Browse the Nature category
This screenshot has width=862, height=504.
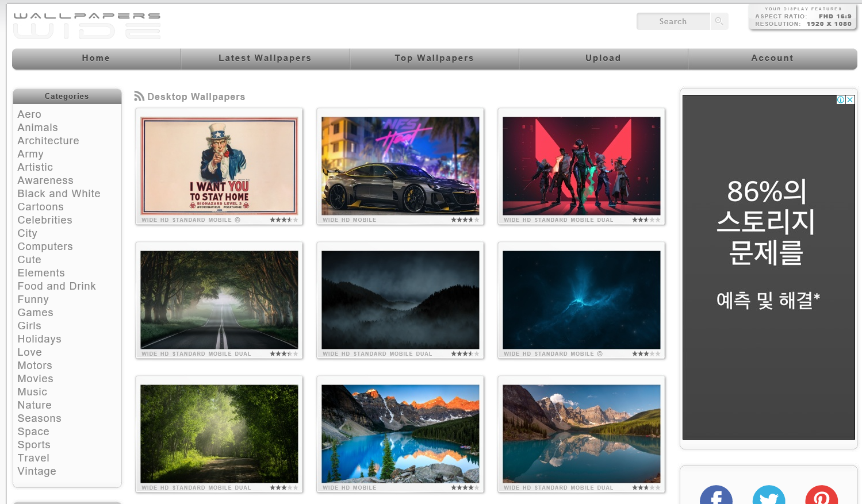coord(35,405)
